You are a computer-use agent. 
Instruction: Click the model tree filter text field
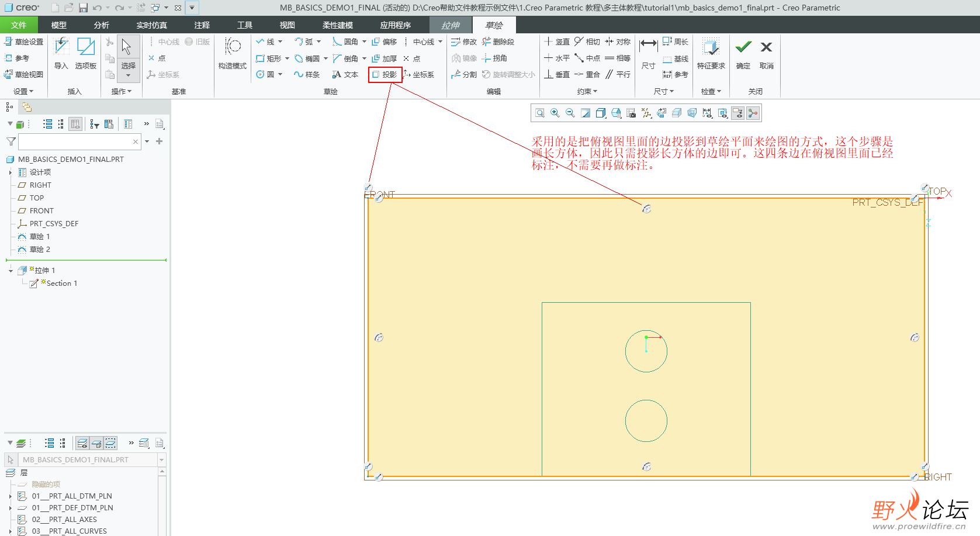click(79, 141)
